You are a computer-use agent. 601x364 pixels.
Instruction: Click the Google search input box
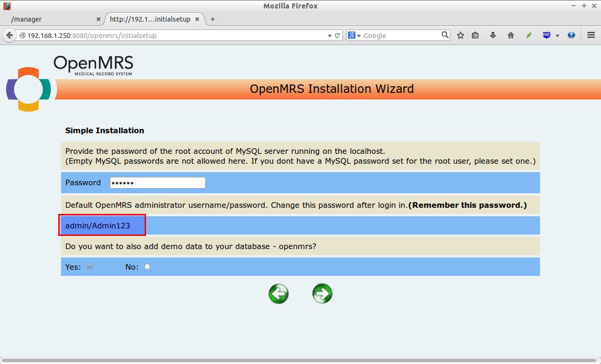click(x=401, y=35)
